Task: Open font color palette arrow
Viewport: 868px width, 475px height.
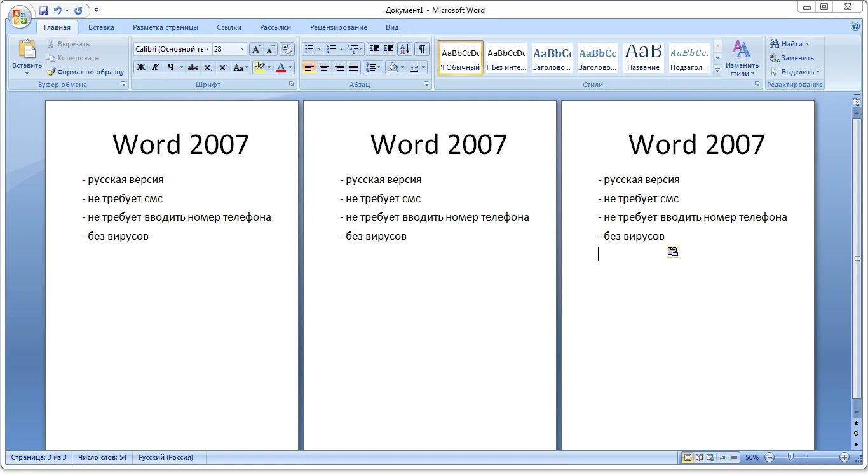Action: tap(291, 67)
